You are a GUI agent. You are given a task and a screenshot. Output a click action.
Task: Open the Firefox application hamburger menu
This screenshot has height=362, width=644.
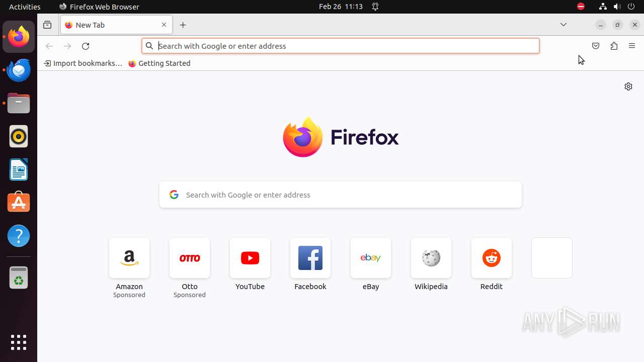[632, 46]
